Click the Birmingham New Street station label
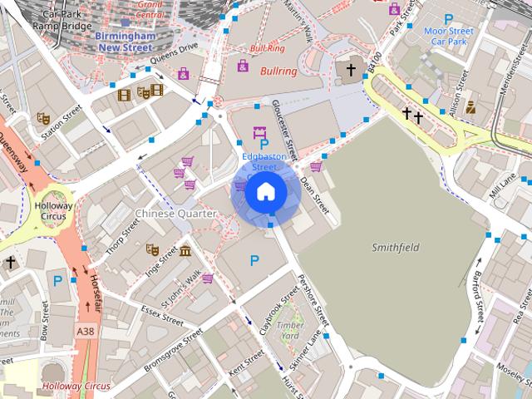The image size is (532, 399). pyautogui.click(x=126, y=42)
